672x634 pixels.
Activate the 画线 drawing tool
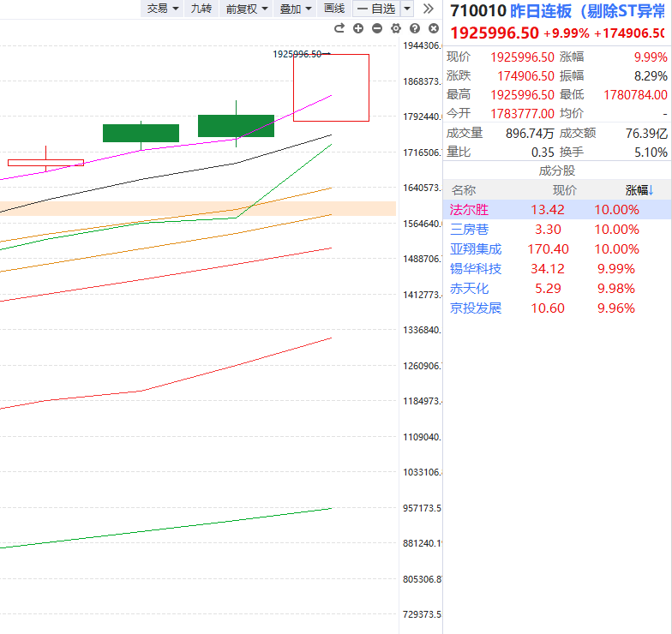pos(334,9)
